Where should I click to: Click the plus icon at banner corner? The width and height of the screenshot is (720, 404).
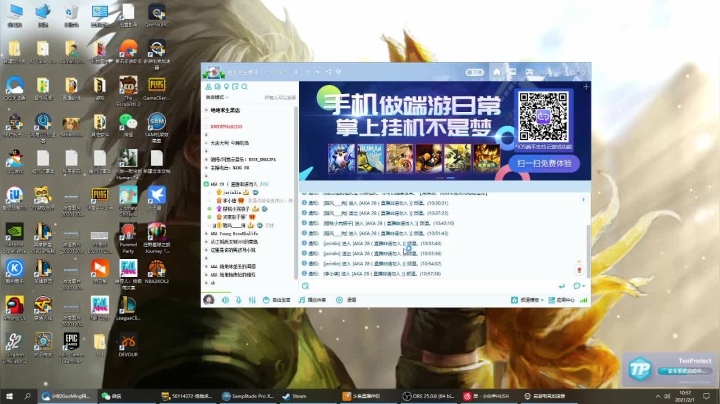[586, 86]
